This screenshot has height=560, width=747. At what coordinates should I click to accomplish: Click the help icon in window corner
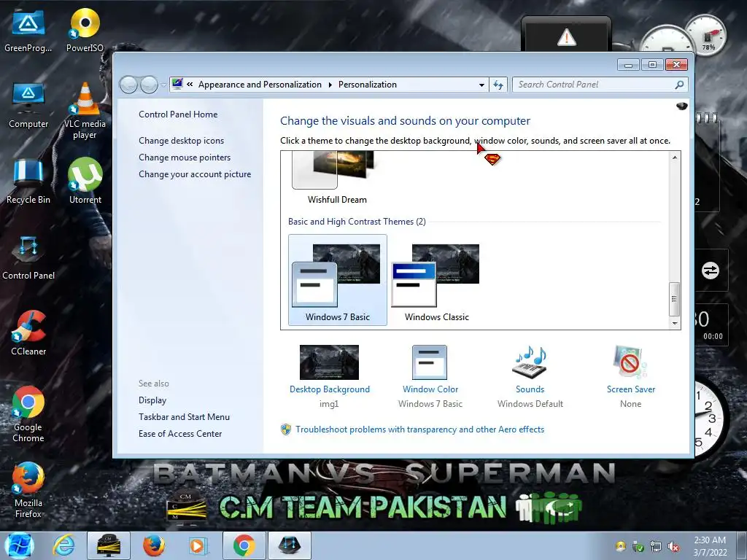click(682, 106)
